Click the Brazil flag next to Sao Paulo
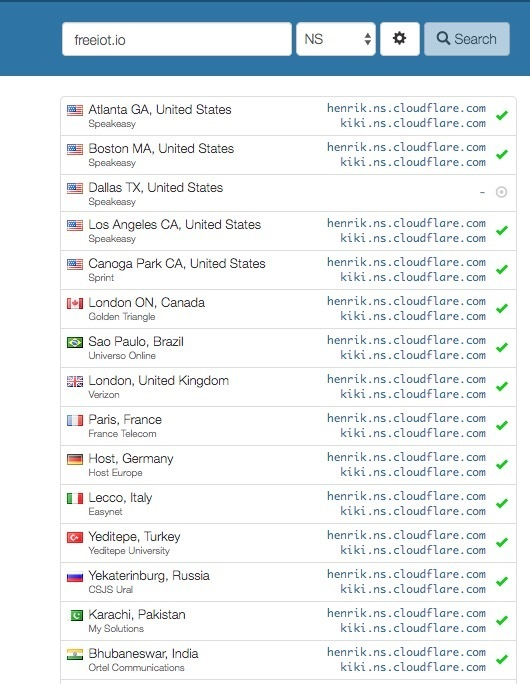The image size is (530, 684). [75, 342]
